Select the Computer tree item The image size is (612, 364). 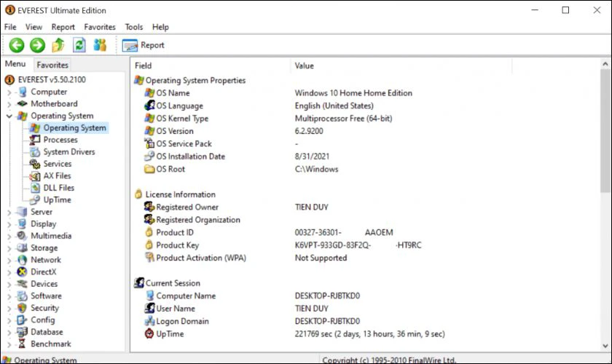49,92
